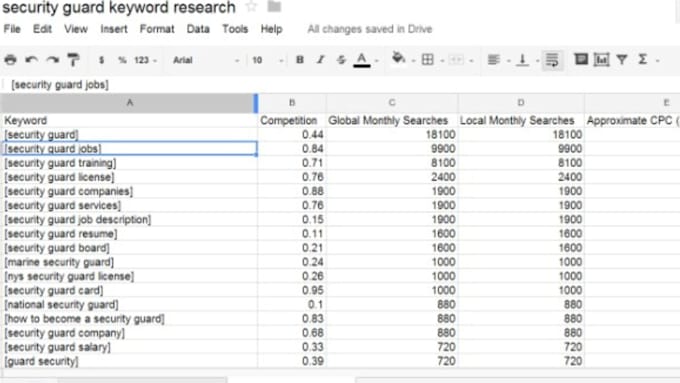Open the Format menu
The height and width of the screenshot is (383, 680).
157,29
